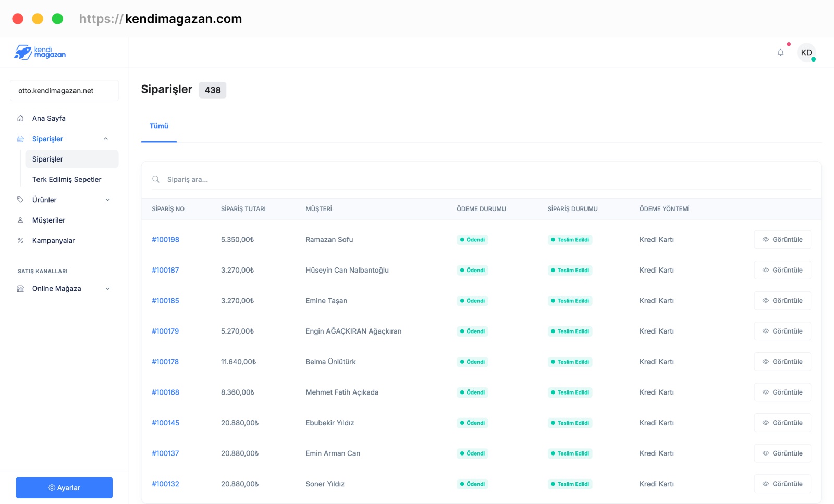This screenshot has width=834, height=504.
Task: Click the Siparişler page heading
Action: pos(167,89)
